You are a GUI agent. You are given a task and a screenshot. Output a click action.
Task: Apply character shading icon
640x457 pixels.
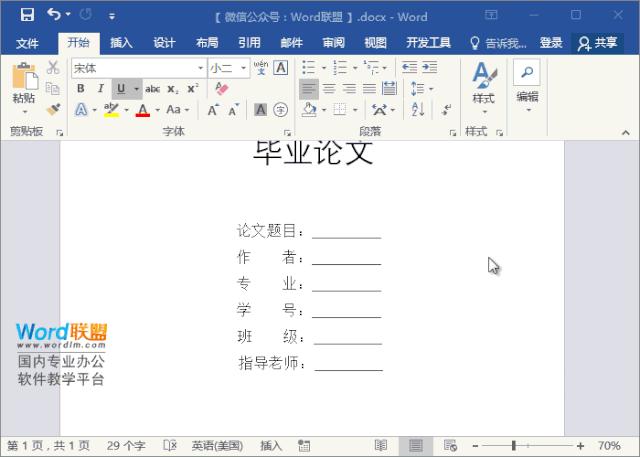coord(260,110)
